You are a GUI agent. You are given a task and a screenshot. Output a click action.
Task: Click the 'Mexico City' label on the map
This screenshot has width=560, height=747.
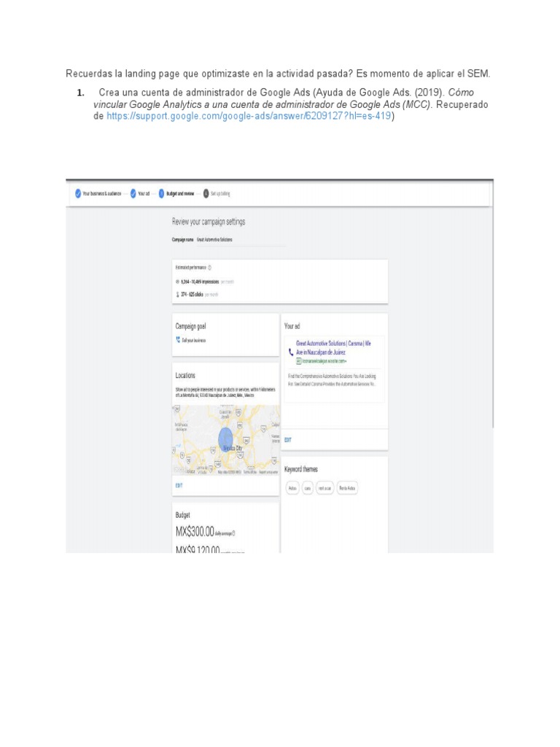coord(233,448)
